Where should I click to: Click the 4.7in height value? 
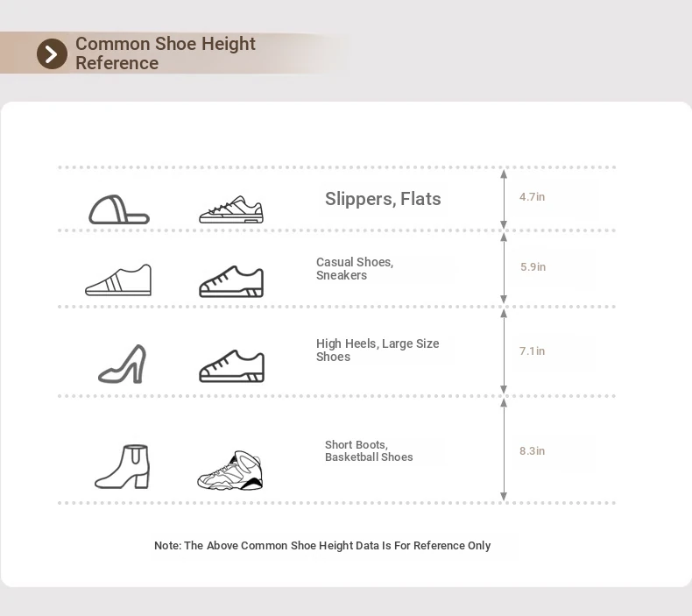coord(532,197)
